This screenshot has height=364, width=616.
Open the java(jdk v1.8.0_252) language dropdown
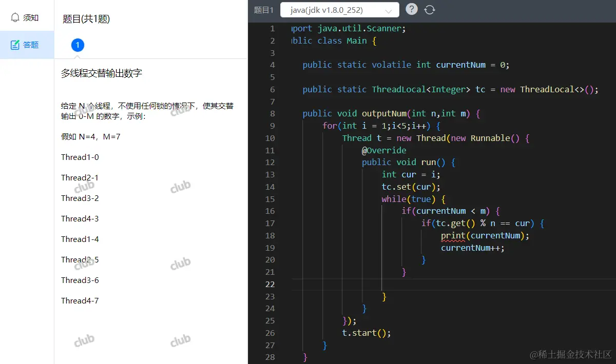pyautogui.click(x=339, y=10)
